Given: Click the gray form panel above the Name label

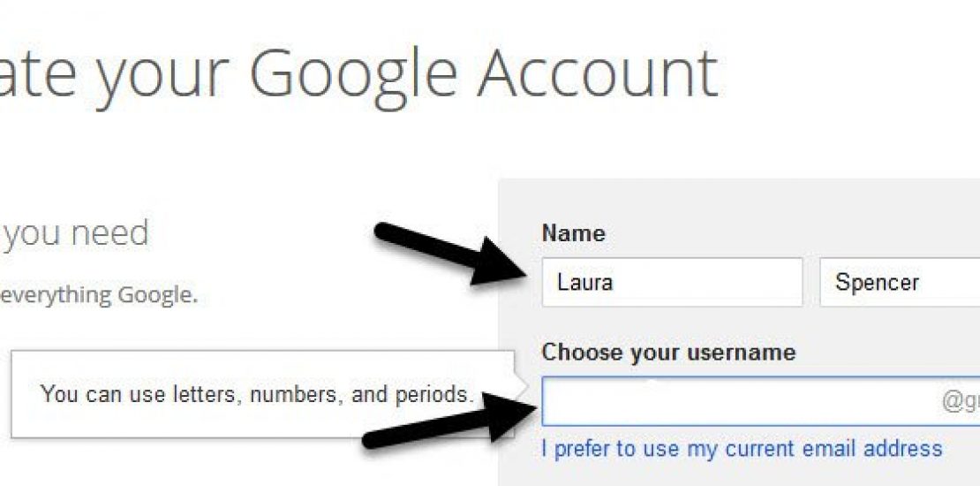Looking at the screenshot, I should pyautogui.click(x=742, y=199).
